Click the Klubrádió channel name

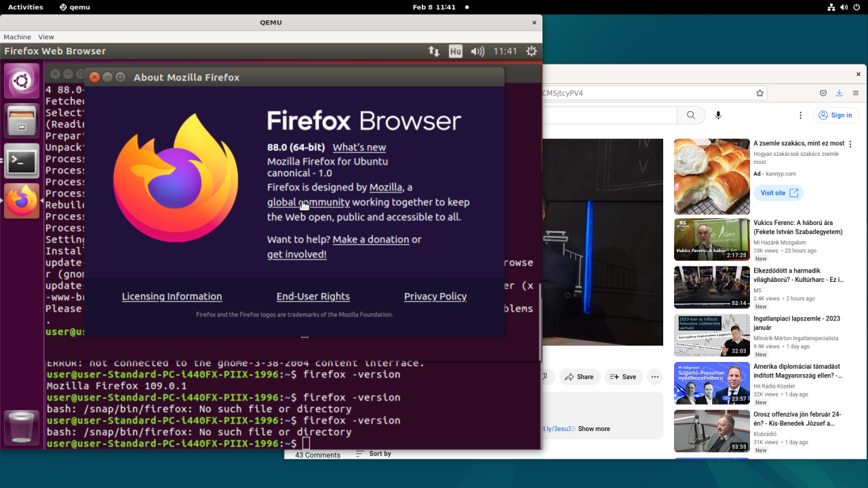[x=765, y=434]
